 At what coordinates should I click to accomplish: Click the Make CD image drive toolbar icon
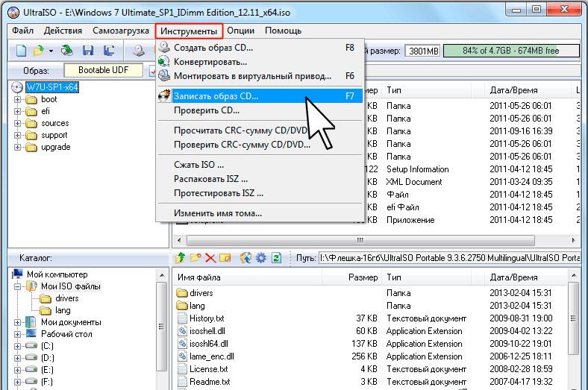coord(139,51)
